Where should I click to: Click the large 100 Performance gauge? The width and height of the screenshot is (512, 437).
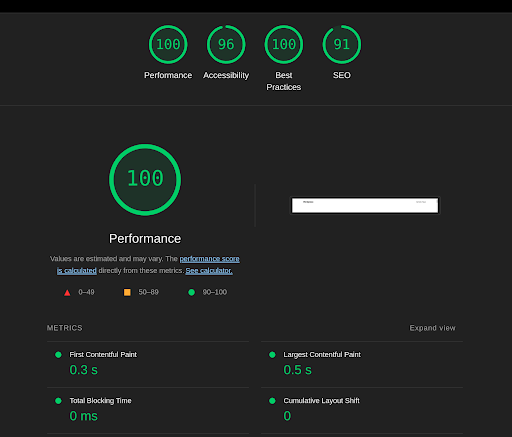145,180
